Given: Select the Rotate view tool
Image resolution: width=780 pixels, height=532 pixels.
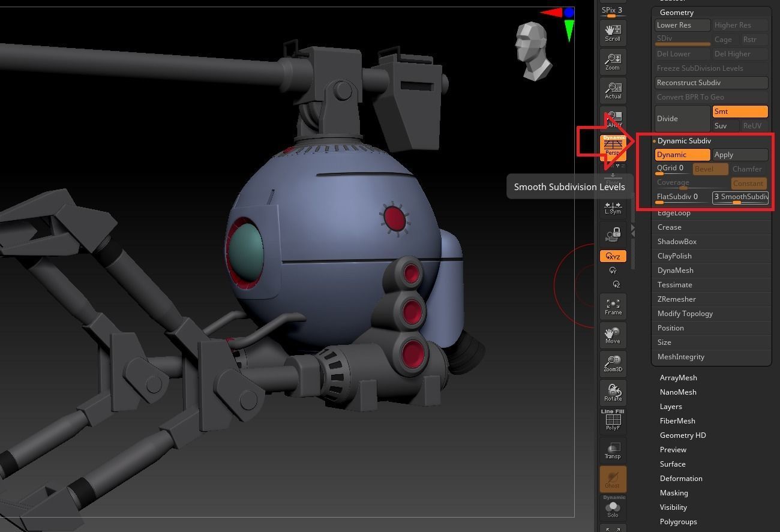Looking at the screenshot, I should 613,393.
